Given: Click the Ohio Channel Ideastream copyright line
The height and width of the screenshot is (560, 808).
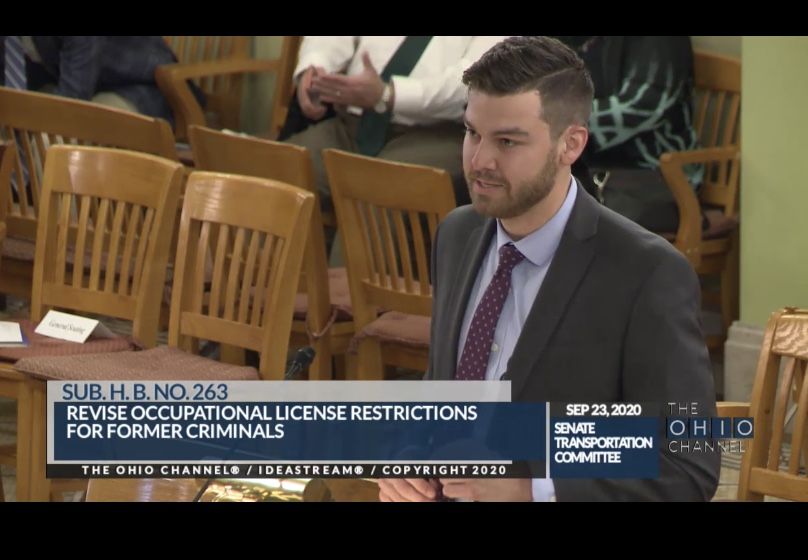Looking at the screenshot, I should tap(294, 470).
